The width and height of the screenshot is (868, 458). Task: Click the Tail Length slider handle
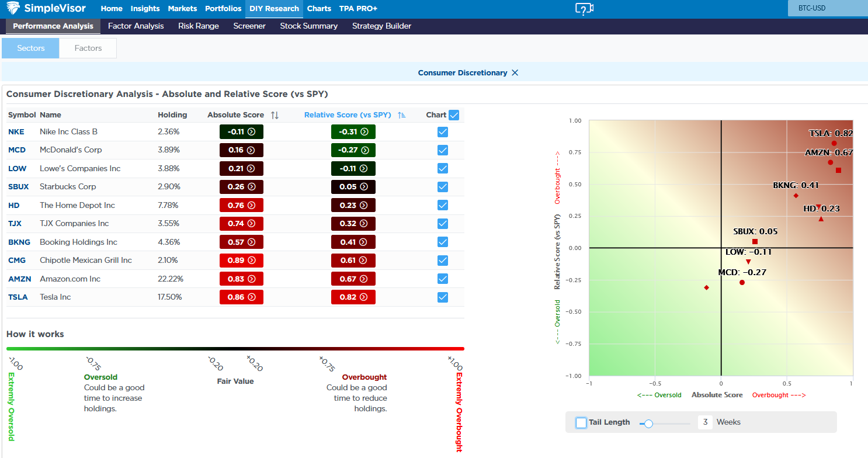pyautogui.click(x=648, y=424)
